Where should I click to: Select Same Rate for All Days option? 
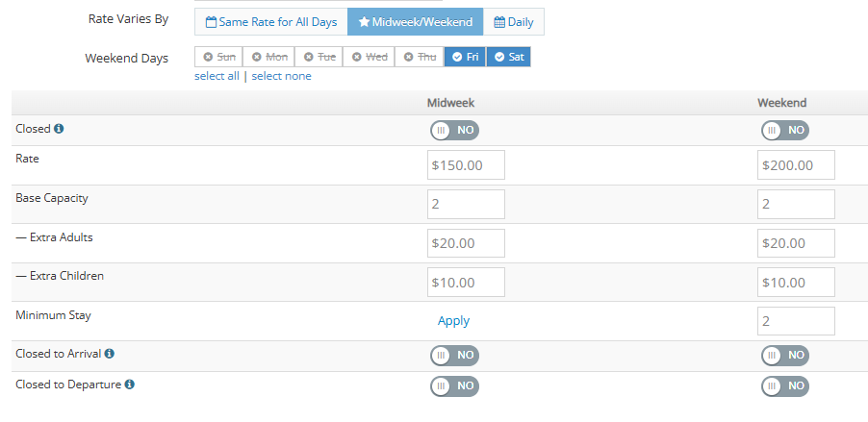(270, 21)
